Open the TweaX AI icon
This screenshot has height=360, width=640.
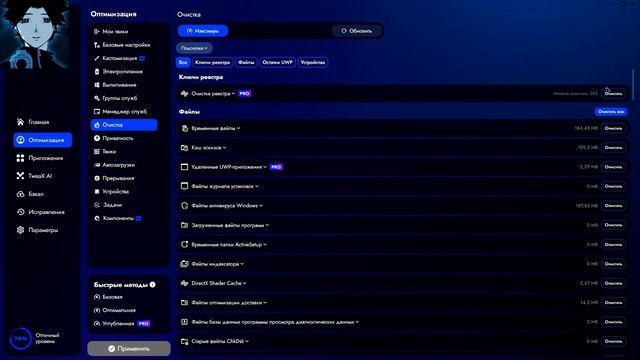[20, 176]
